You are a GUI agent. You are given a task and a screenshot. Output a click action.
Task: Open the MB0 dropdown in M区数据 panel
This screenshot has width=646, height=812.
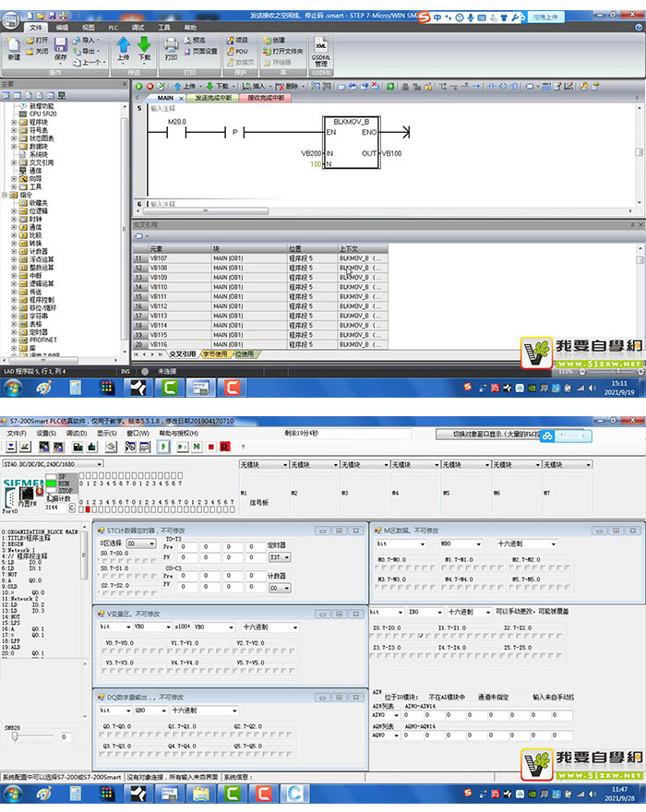461,543
